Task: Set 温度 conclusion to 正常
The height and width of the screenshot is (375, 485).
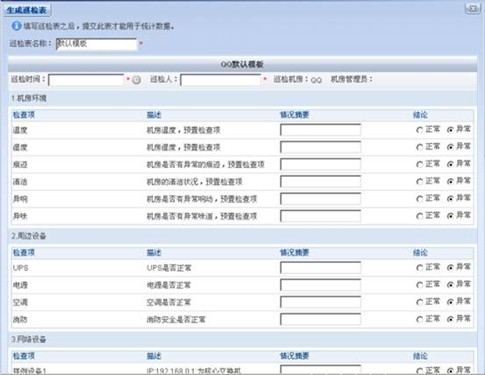Action: [420, 130]
